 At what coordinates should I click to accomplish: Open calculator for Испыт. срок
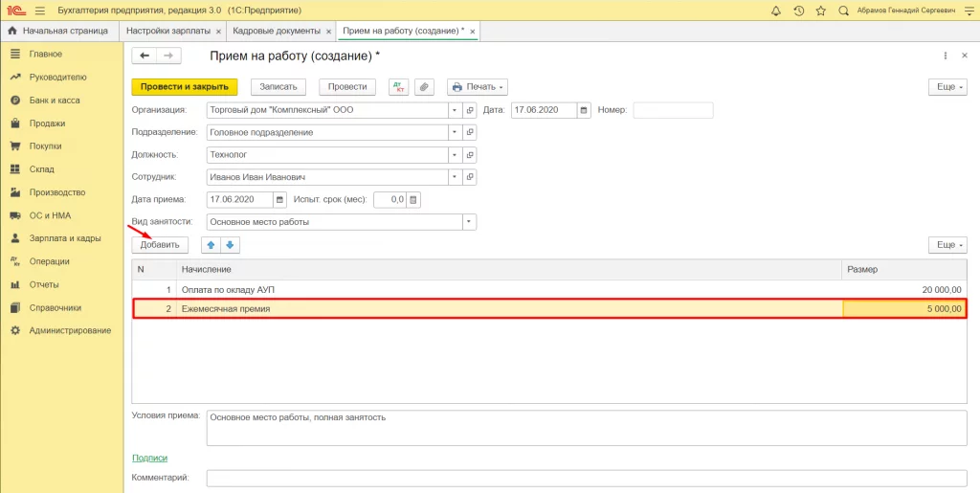click(x=413, y=200)
